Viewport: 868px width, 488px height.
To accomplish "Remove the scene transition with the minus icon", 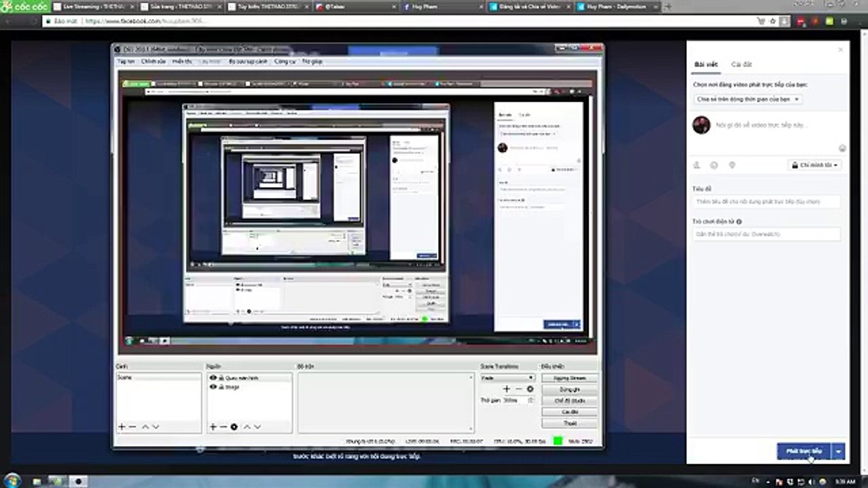I will (519, 389).
